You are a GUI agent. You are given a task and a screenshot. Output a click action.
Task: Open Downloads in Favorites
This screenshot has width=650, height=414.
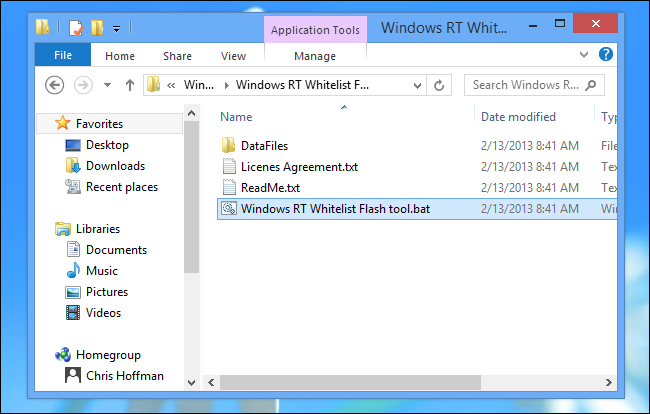pos(116,166)
